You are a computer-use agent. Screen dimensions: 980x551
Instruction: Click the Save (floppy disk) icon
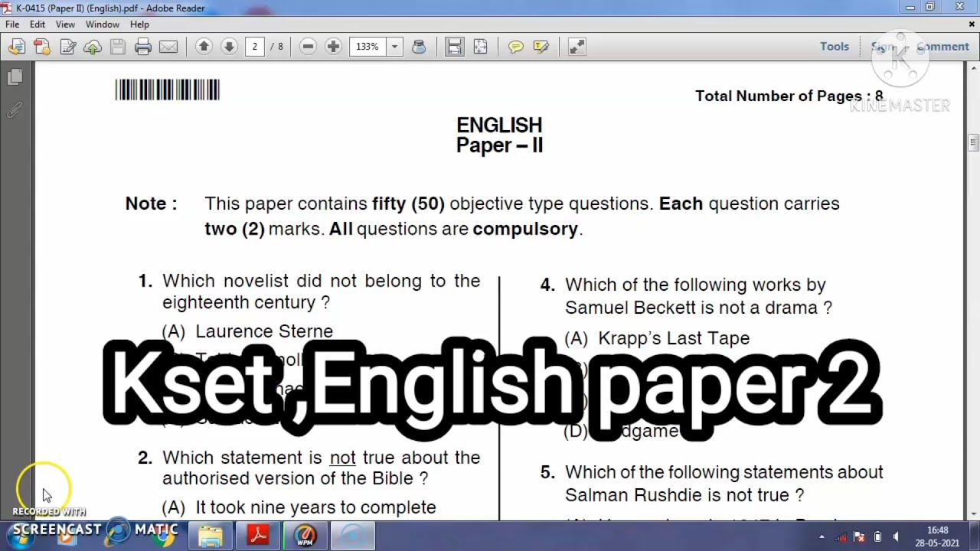click(x=118, y=47)
